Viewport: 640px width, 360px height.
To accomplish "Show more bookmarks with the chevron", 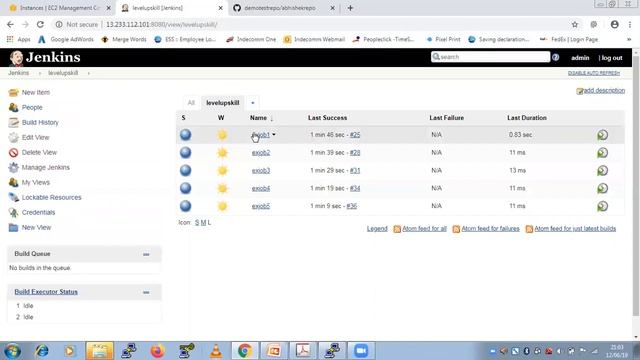I will click(x=629, y=40).
